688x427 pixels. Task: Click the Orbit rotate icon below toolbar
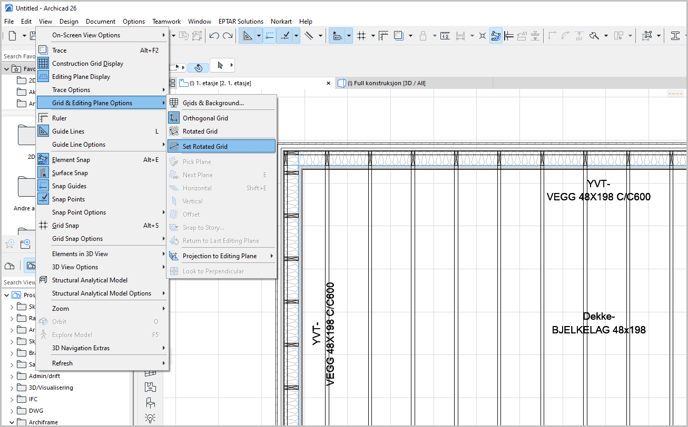198,68
